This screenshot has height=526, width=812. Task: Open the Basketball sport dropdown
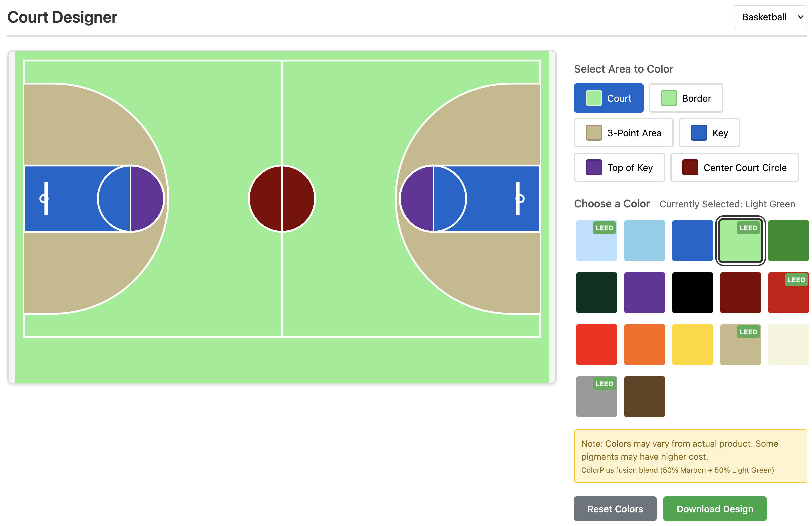[x=769, y=17]
